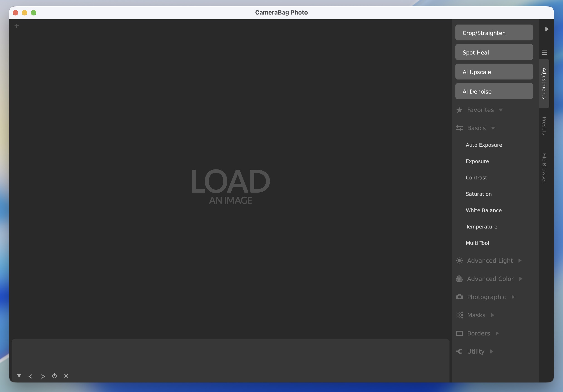Switch to the Presets tab

pos(544,126)
